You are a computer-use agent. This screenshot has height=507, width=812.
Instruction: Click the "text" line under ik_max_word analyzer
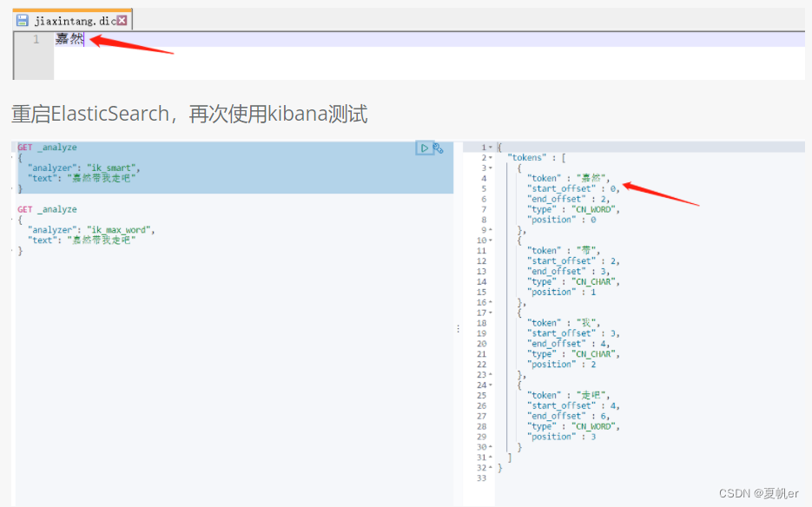[82, 240]
